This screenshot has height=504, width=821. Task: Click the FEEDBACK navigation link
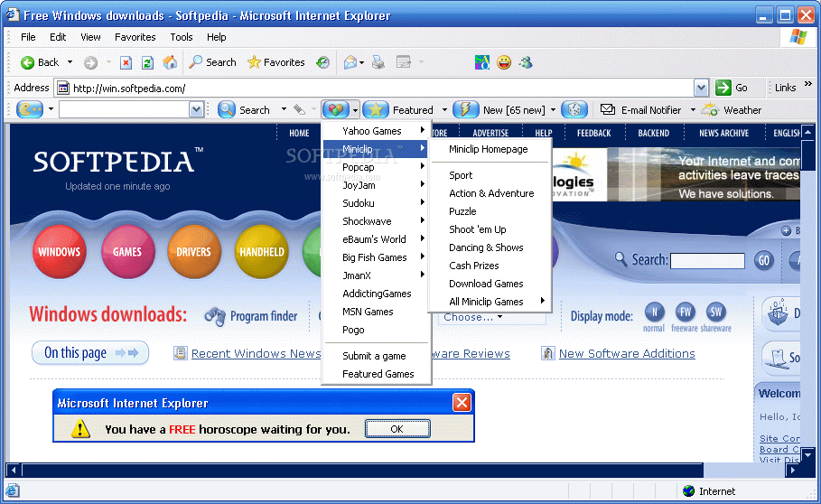(593, 133)
